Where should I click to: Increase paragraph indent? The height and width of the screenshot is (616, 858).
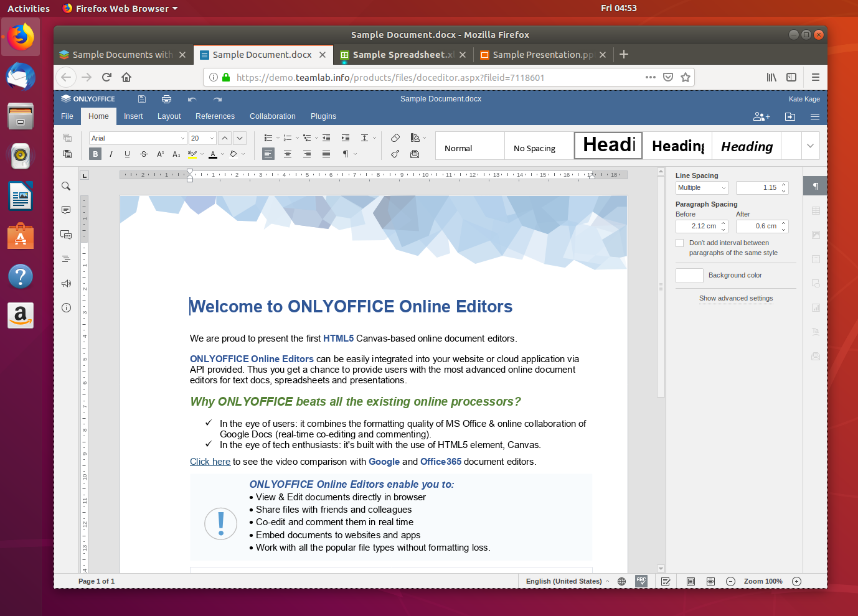[x=346, y=138]
